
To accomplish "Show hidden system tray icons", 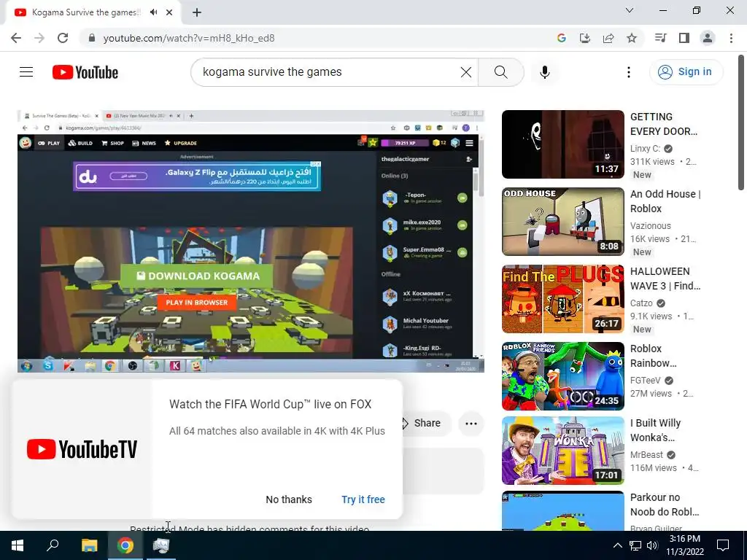I will point(617,545).
